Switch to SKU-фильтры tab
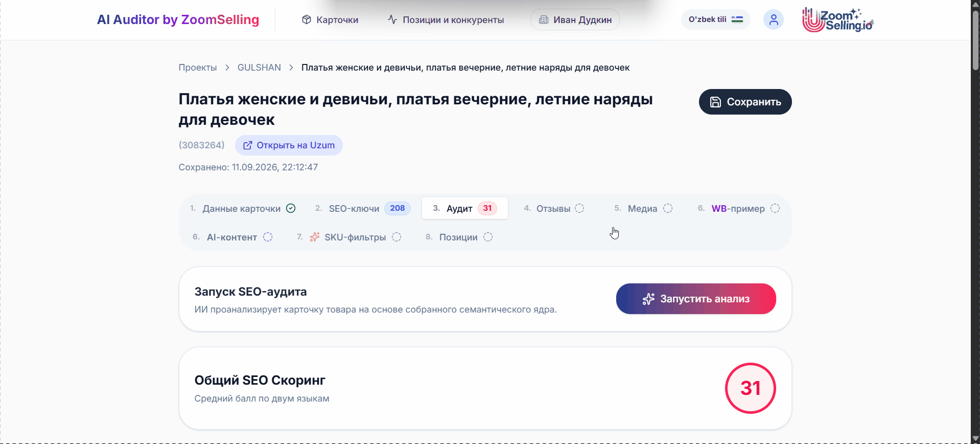Image resolution: width=980 pixels, height=444 pixels. [x=349, y=237]
